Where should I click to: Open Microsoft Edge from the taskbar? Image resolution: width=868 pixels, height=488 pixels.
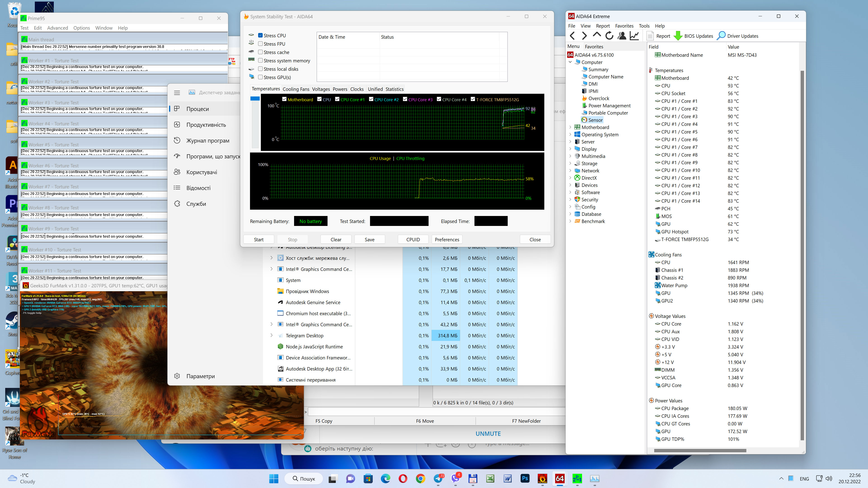click(x=385, y=479)
